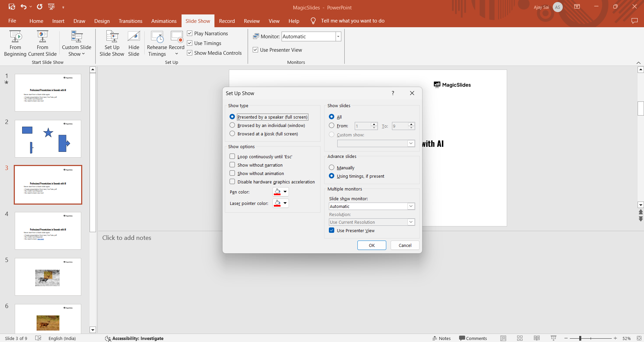The width and height of the screenshot is (644, 342).
Task: Click the Set Up Show help question mark
Action: pos(393,93)
